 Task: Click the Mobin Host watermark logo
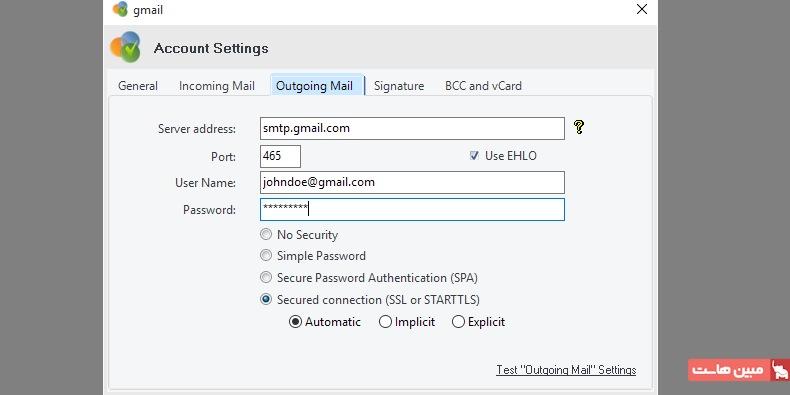tap(738, 370)
